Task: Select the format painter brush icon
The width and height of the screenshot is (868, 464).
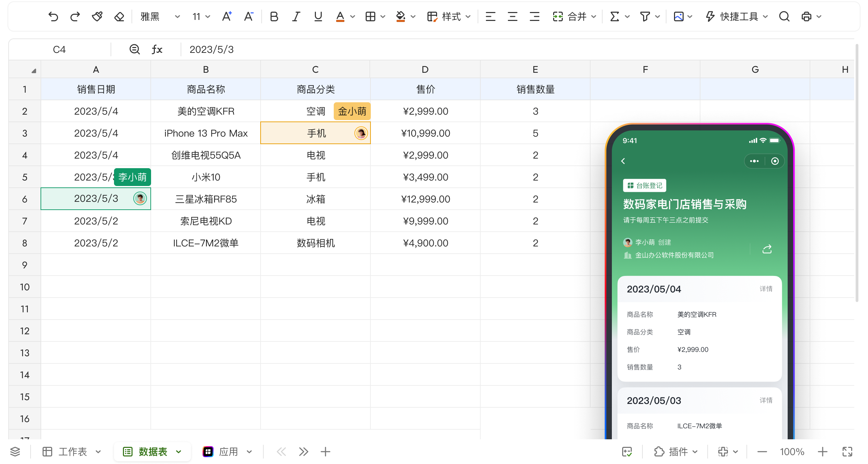Action: click(x=97, y=16)
